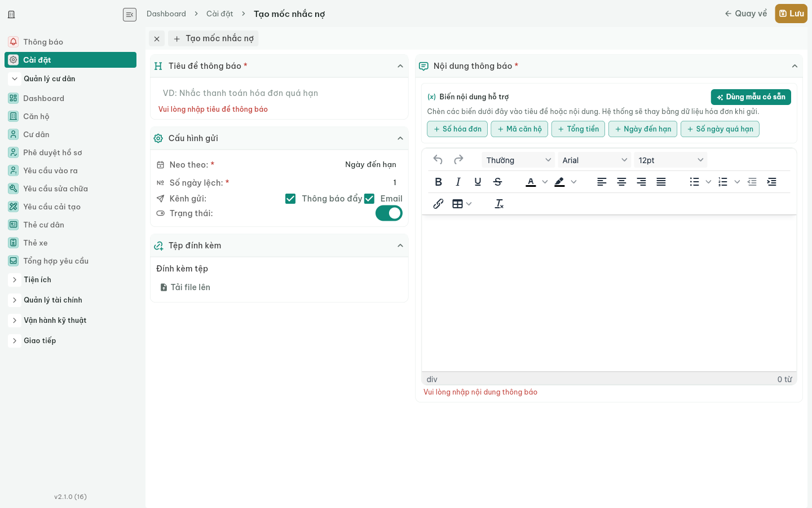Increase indent in editor

tap(771, 182)
